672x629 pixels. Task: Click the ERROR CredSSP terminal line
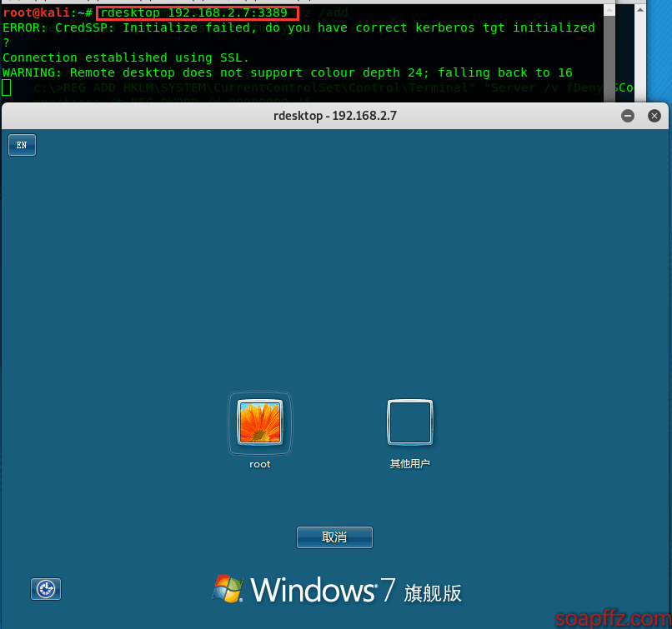pos(298,27)
